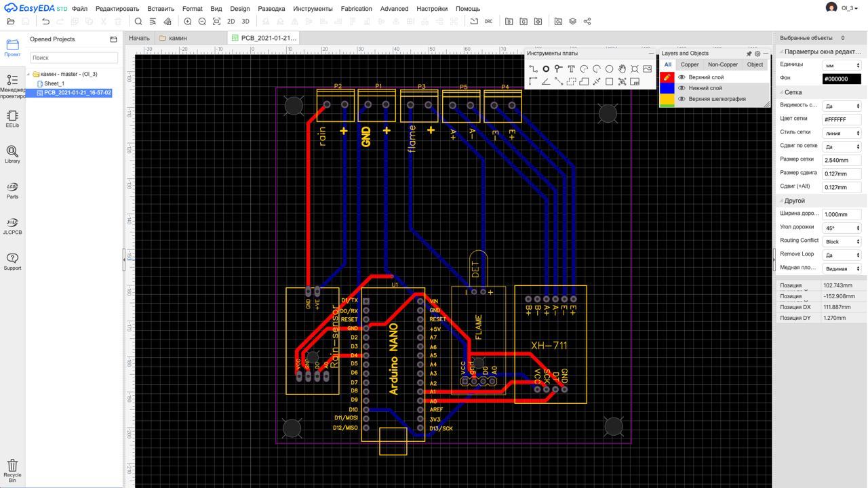
Task: Click the Фон background color field
Action: 842,79
